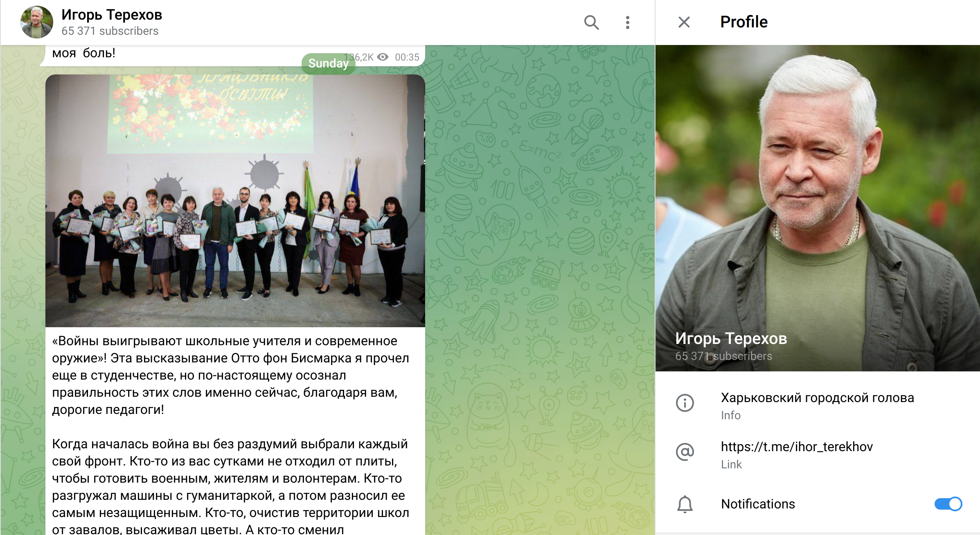
Task: Open the three-dot menu icon
Action: [x=627, y=22]
